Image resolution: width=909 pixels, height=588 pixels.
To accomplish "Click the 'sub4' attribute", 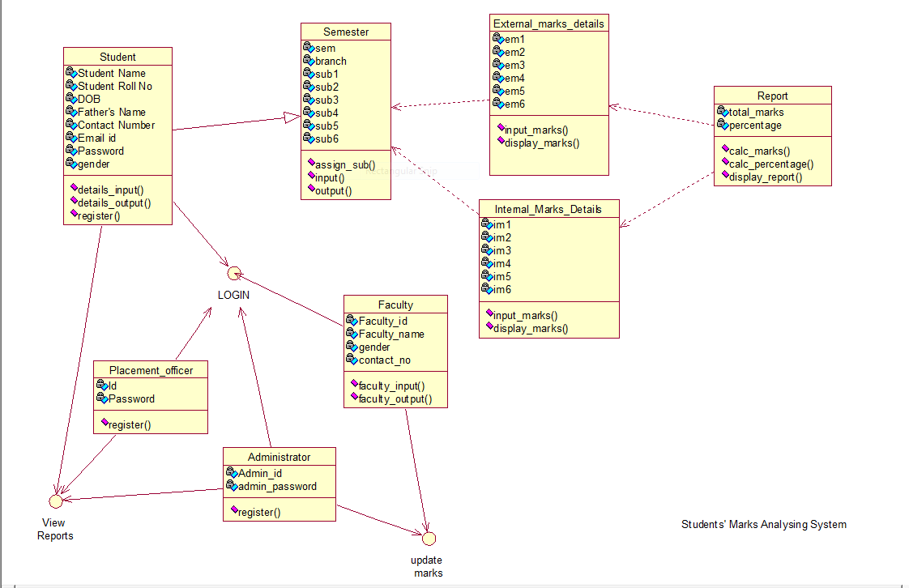I will [x=327, y=113].
